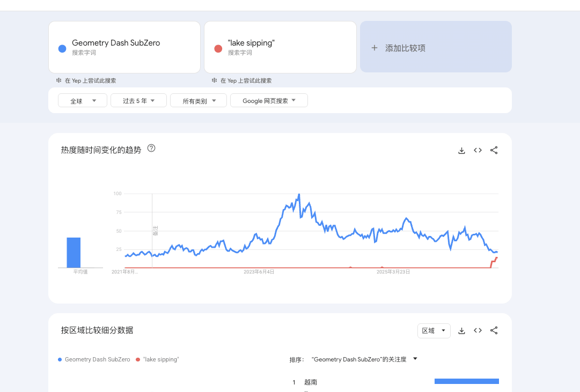
Task: Click the 75 y-axis label
Action: click(119, 212)
